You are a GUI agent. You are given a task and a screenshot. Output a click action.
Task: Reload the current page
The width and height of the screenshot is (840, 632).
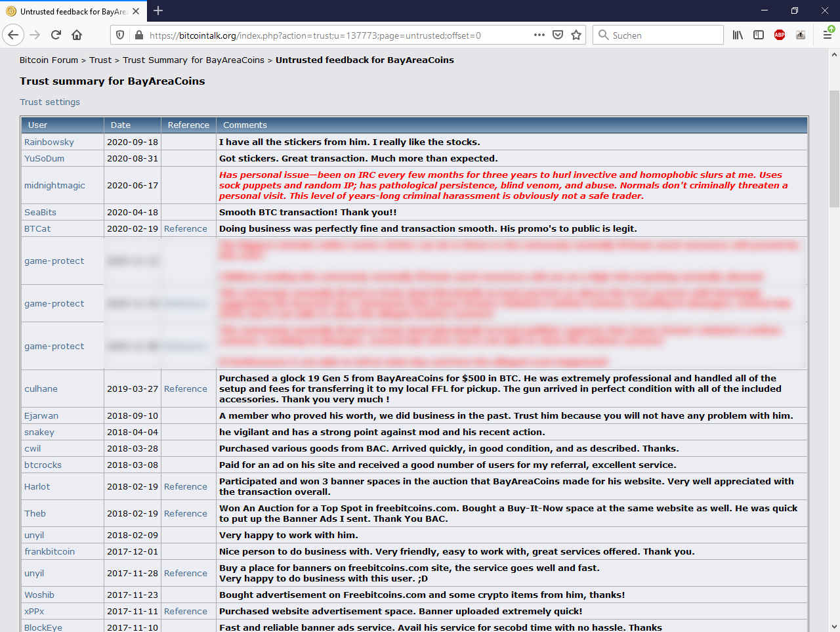point(56,35)
